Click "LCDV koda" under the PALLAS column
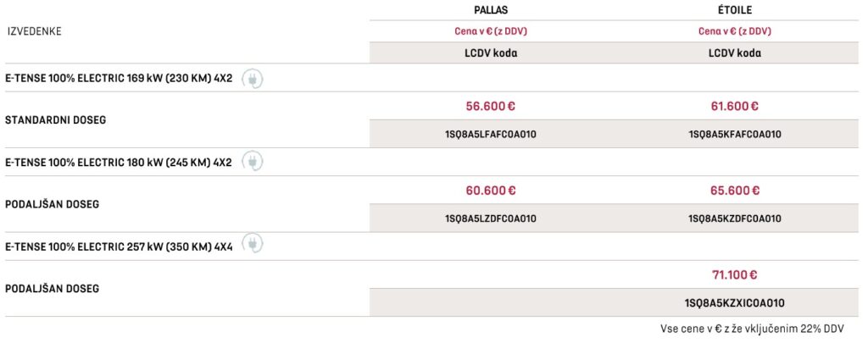The image size is (868, 343). (x=491, y=53)
